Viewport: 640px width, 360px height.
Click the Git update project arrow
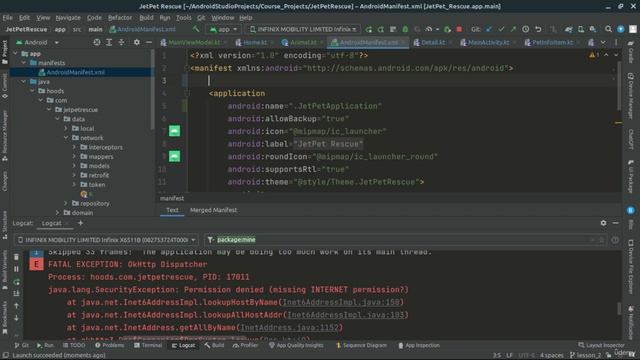pyautogui.click(x=489, y=29)
